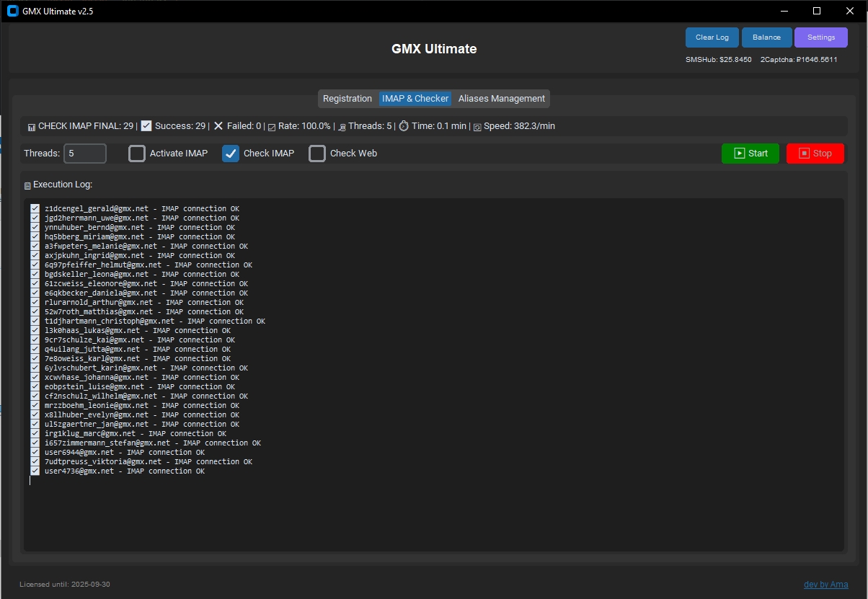868x599 pixels.
Task: Click the stopwatch icon next to Time
Action: point(404,126)
